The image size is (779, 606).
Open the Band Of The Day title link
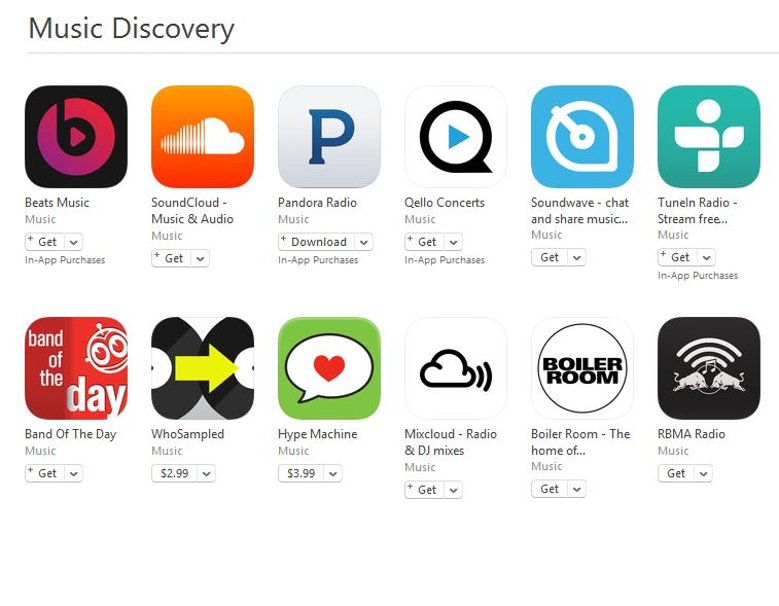click(71, 434)
